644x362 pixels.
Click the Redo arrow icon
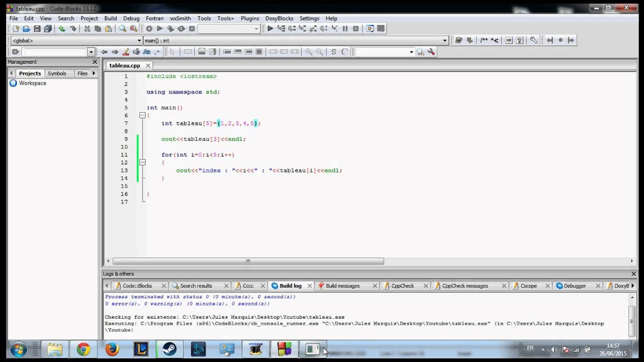pos(73,29)
